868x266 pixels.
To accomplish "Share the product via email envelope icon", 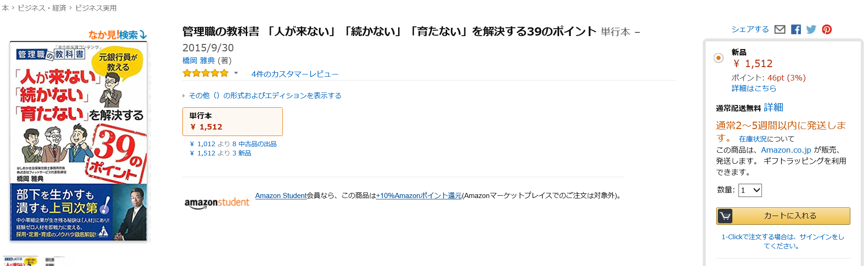I will point(780,30).
